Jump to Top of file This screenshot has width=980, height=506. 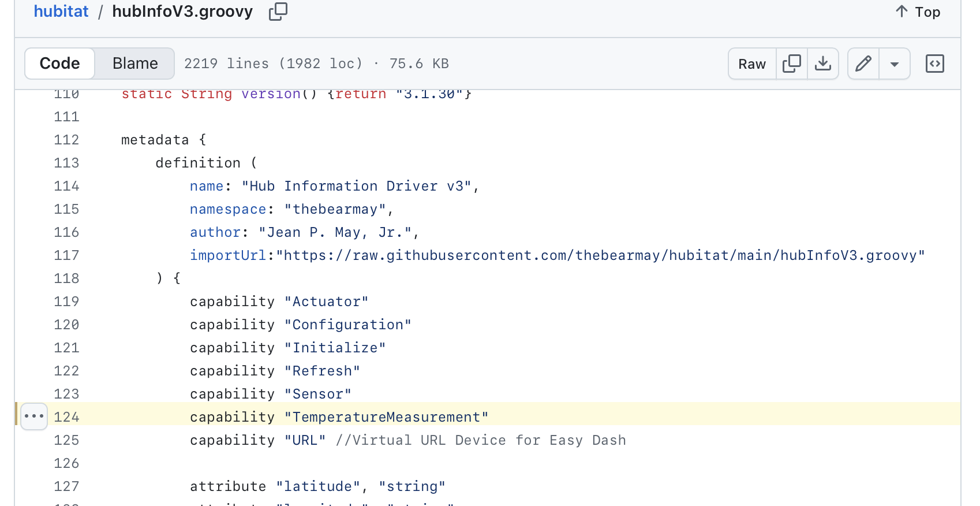point(918,12)
